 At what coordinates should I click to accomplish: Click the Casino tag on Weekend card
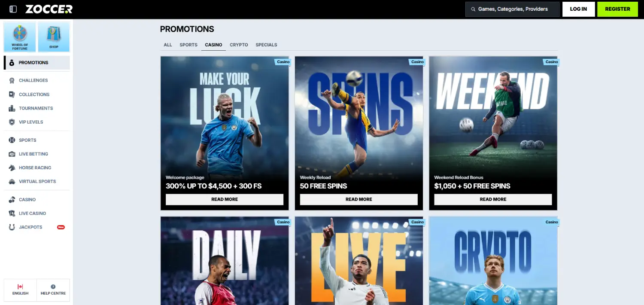pos(552,62)
